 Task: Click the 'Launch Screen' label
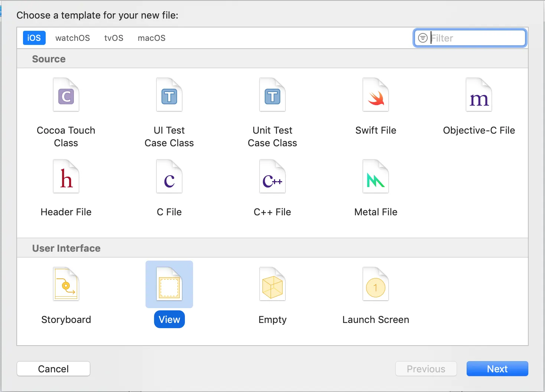(376, 320)
